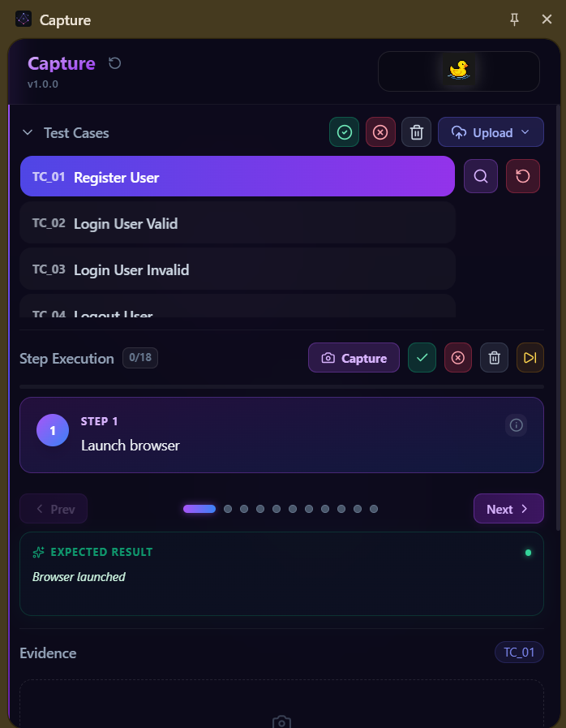Viewport: 566px width, 728px height.
Task: Select test case TC_02 Login User Valid
Action: (x=238, y=223)
